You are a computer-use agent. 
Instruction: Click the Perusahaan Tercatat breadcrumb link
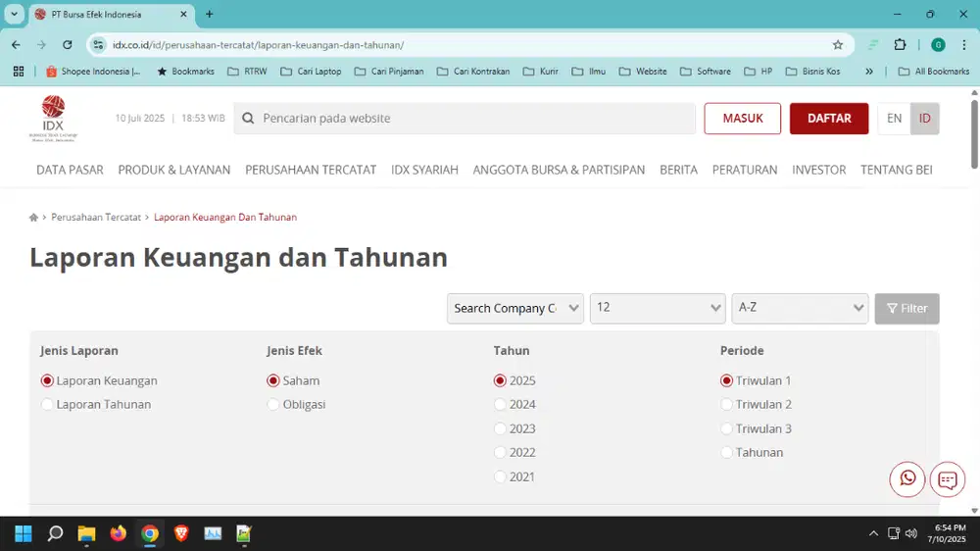[x=96, y=217]
